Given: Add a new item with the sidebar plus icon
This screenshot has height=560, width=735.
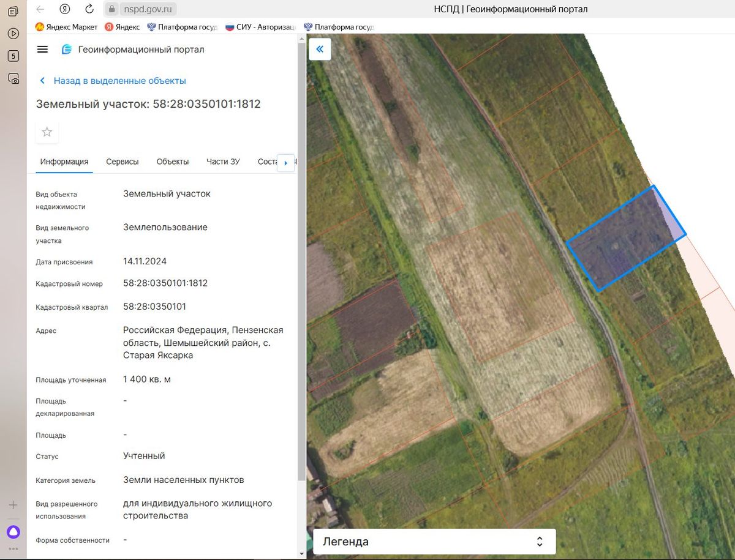Looking at the screenshot, I should [13, 505].
